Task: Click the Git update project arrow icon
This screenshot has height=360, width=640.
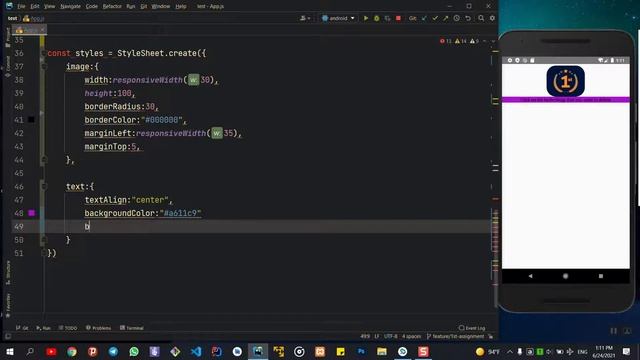Action: [424, 18]
